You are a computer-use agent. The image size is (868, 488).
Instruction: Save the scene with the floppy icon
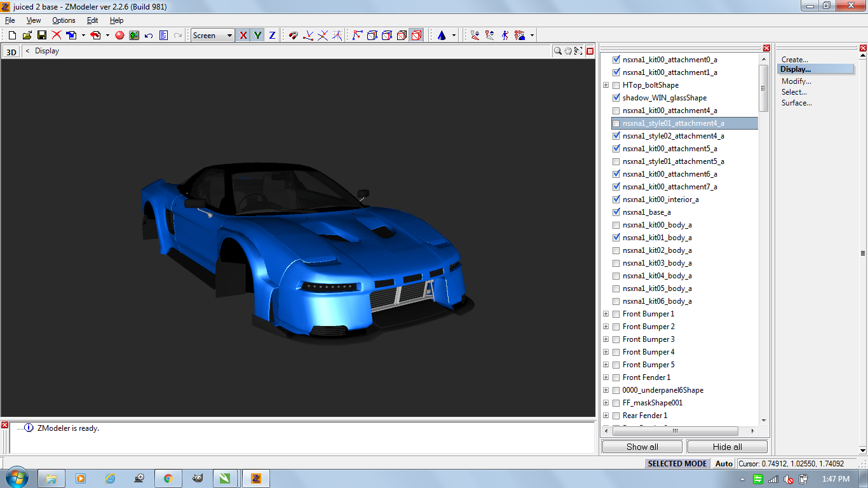click(42, 36)
